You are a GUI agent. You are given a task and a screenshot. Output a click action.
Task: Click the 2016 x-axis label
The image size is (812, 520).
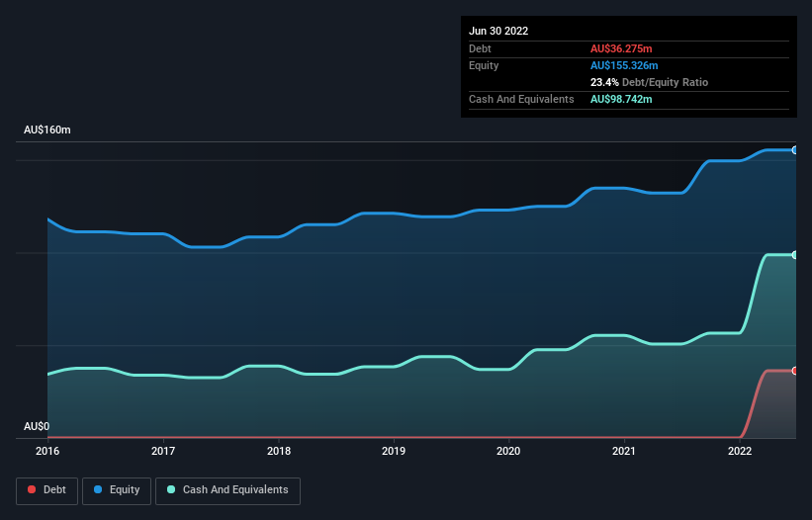click(x=47, y=451)
